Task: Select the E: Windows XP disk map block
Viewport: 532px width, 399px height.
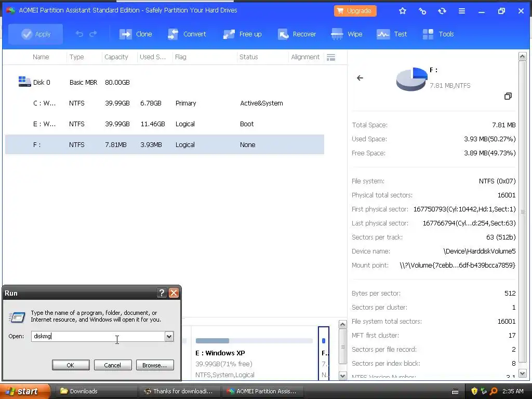Action: pos(254,353)
